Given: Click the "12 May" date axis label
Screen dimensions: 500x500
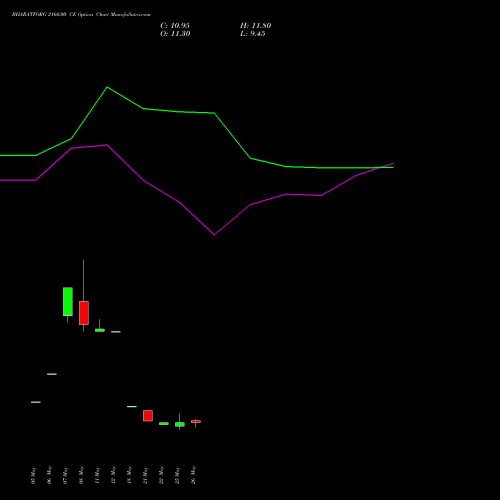Looking at the screenshot, I should [113, 475].
